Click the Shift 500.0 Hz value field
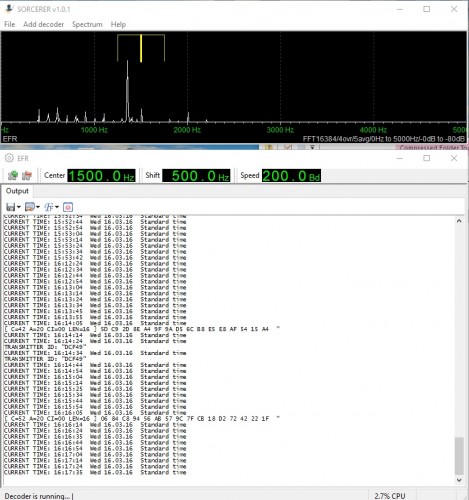The image size is (469, 500). tap(196, 176)
